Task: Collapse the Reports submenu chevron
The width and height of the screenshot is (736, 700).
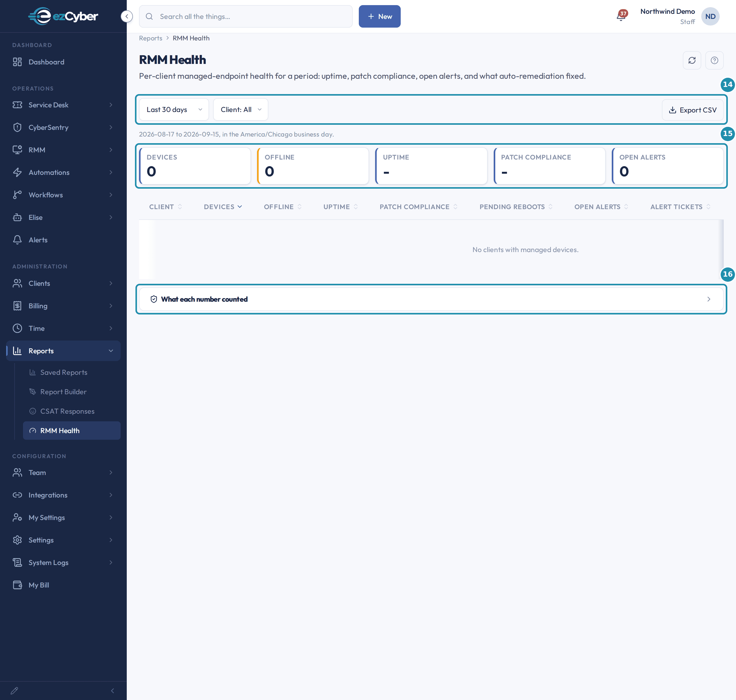Action: click(x=111, y=351)
